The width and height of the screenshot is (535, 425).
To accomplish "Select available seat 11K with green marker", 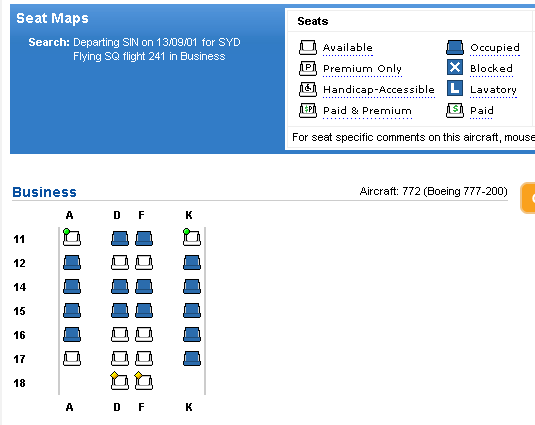I will pos(192,237).
